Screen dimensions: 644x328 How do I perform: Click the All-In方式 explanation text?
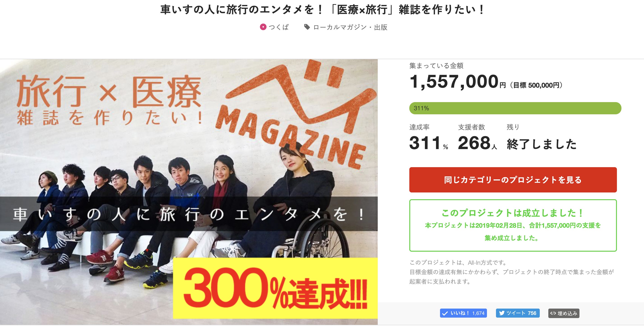click(512, 272)
